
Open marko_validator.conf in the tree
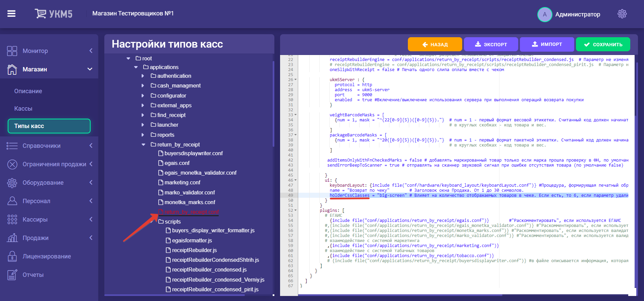click(190, 192)
